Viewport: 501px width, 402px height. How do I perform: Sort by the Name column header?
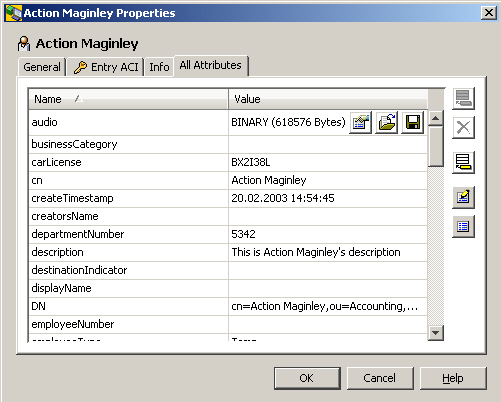(128, 99)
